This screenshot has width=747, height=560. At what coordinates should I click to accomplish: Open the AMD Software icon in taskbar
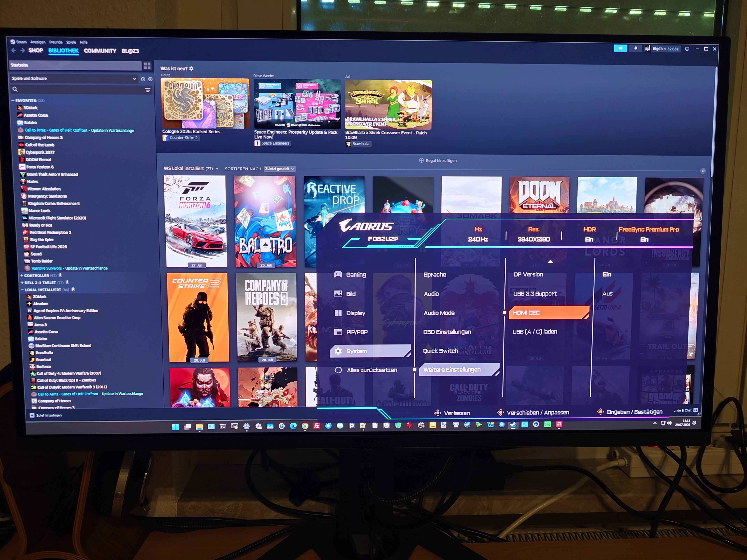click(x=559, y=424)
